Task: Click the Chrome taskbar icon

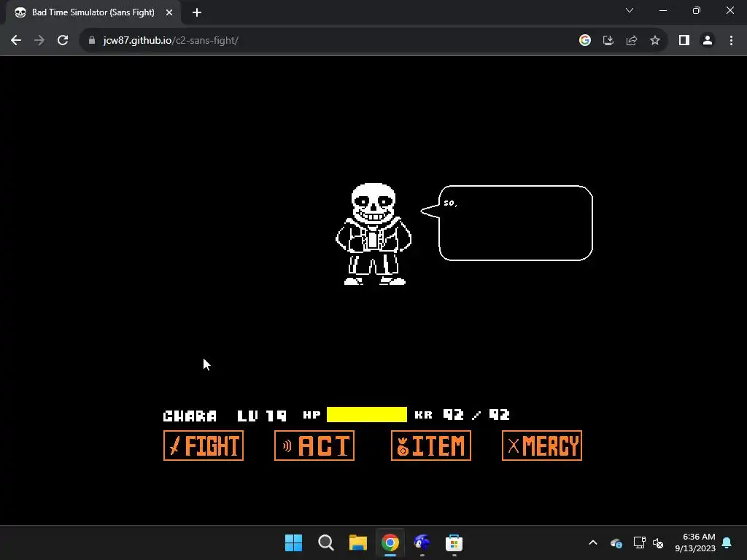Action: (390, 542)
